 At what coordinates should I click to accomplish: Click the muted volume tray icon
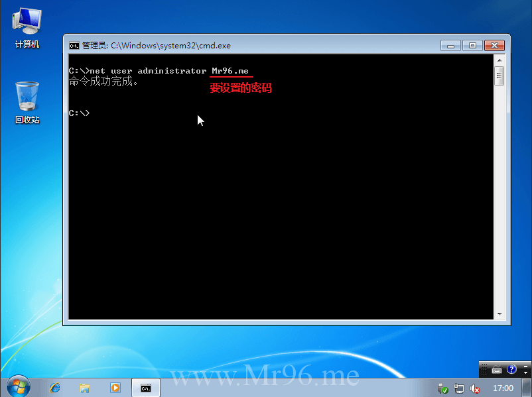click(x=475, y=388)
